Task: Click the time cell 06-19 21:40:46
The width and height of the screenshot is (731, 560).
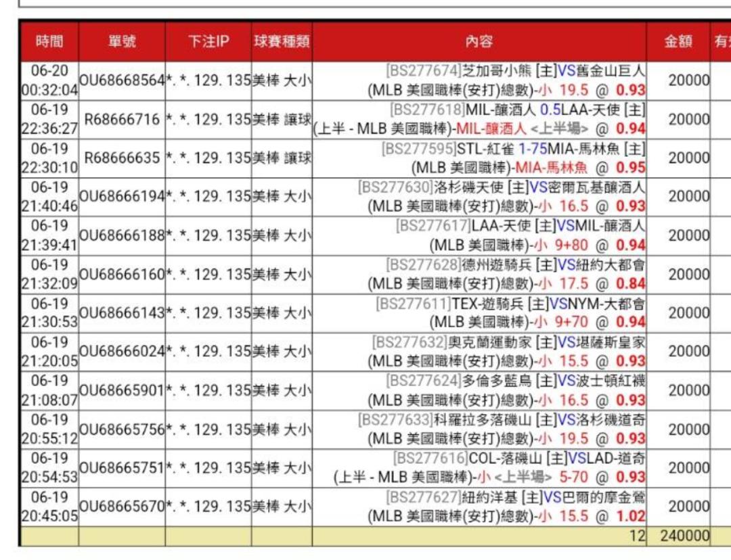Action: point(49,197)
